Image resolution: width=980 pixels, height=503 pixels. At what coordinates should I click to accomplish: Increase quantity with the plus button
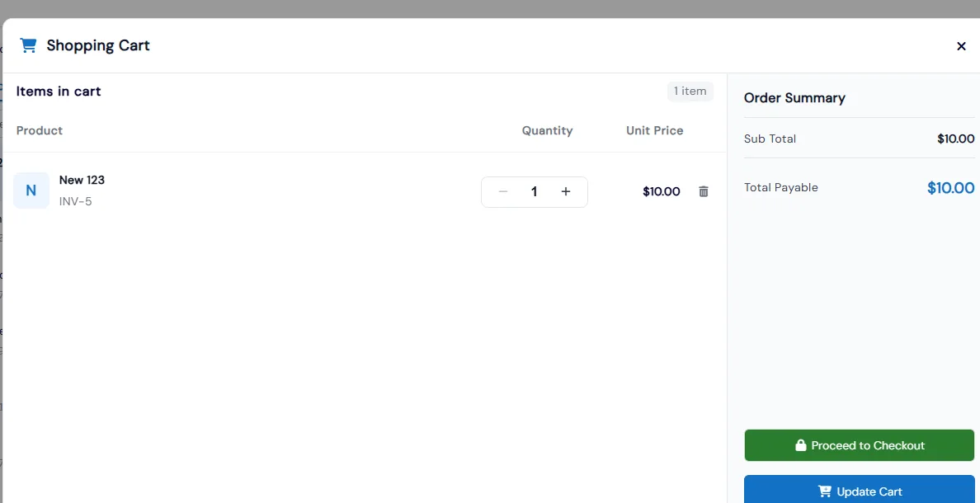click(566, 192)
